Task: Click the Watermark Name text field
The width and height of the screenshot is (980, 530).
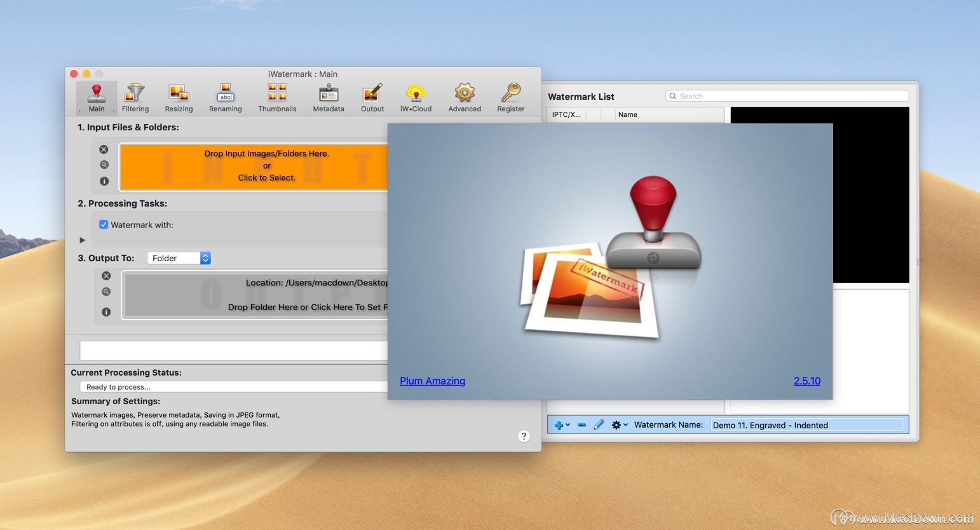Action: click(x=806, y=425)
